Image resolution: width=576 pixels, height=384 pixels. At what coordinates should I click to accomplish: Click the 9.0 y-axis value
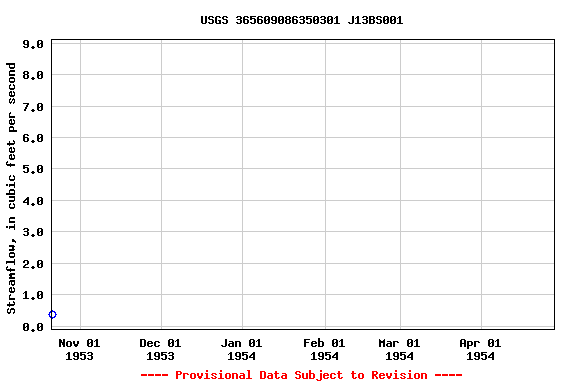point(33,44)
